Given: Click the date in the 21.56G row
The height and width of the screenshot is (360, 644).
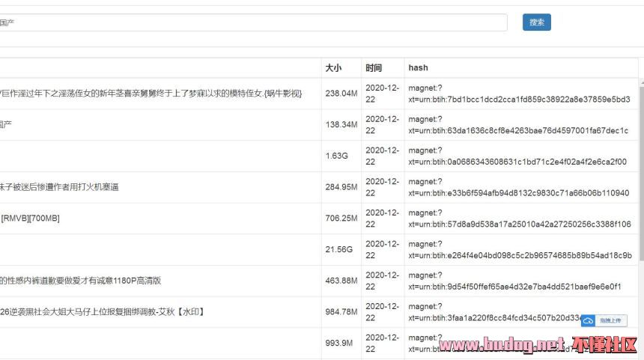Looking at the screenshot, I should [x=382, y=249].
